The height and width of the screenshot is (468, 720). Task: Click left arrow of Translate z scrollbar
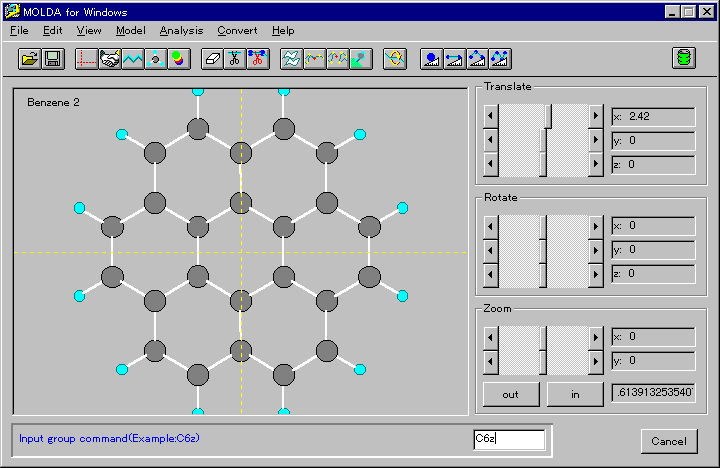tap(491, 164)
